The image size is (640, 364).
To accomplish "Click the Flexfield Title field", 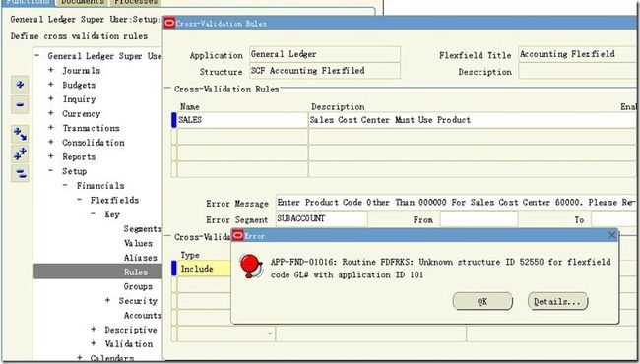I will (578, 54).
